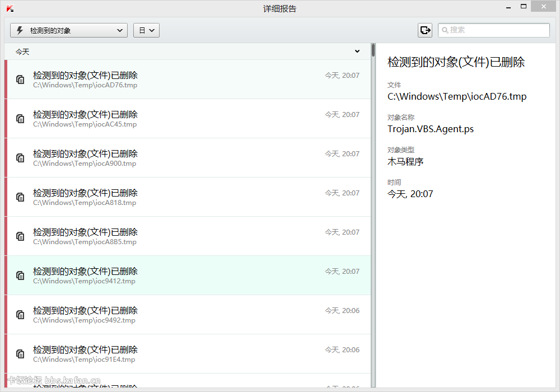Select the path text C:\Windows\Temp\ioc9492.tmp
This screenshot has height=392, width=560.
[x=85, y=321]
